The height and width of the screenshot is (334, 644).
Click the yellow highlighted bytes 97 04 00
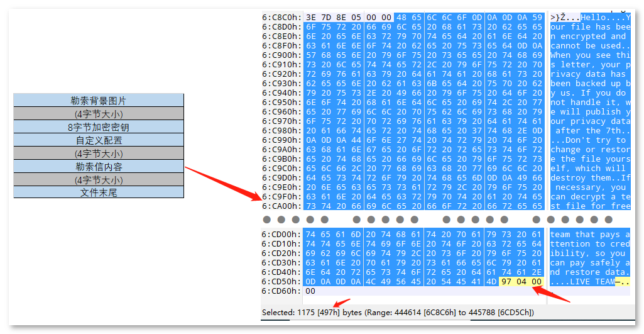tap(521, 282)
